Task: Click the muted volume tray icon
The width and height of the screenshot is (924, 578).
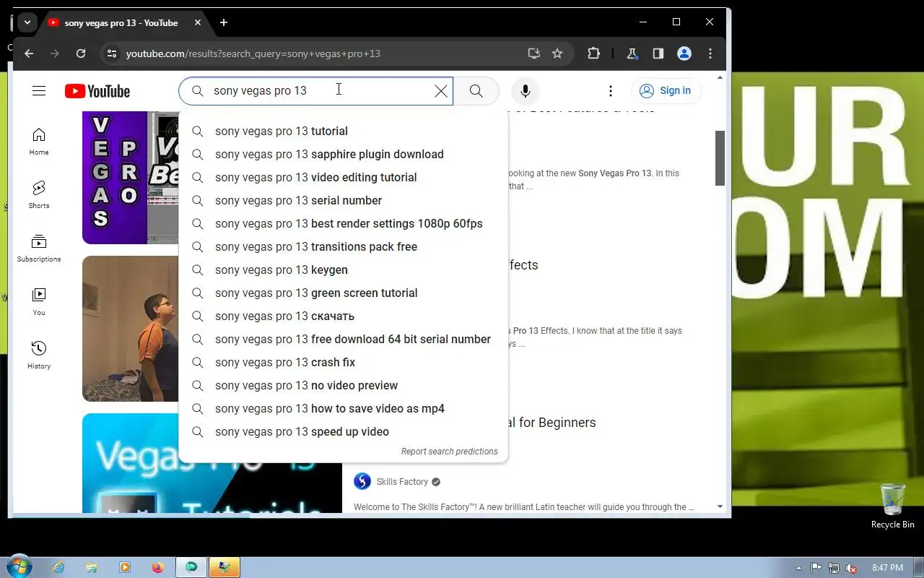Action: (x=851, y=568)
